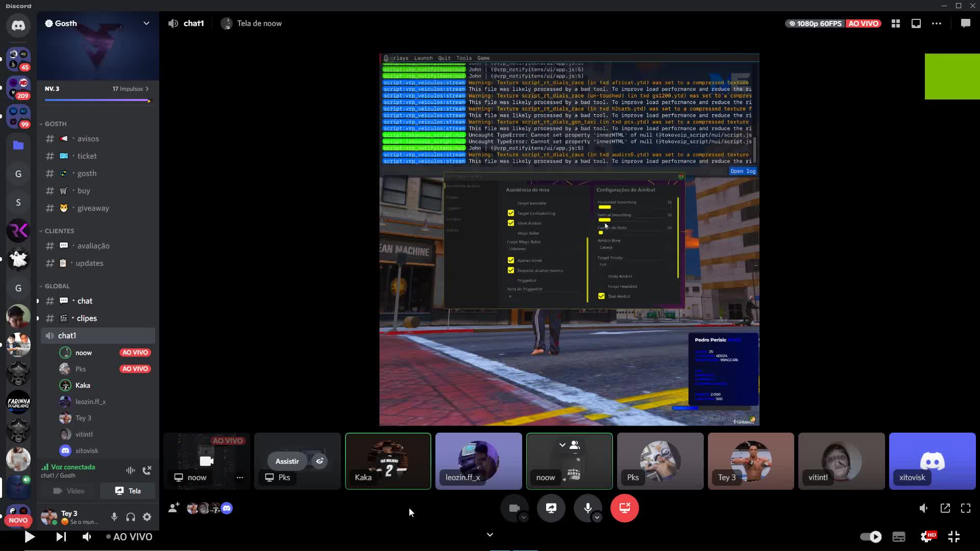Toggle autoplay switch in player bar
The image size is (980, 551).
(x=871, y=537)
